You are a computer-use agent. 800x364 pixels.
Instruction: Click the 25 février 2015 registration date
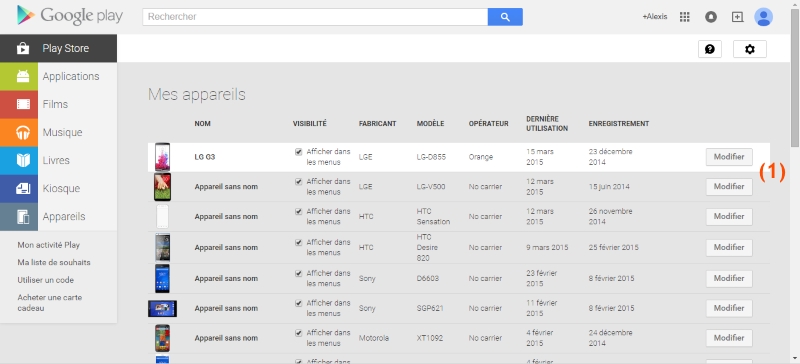(x=613, y=247)
